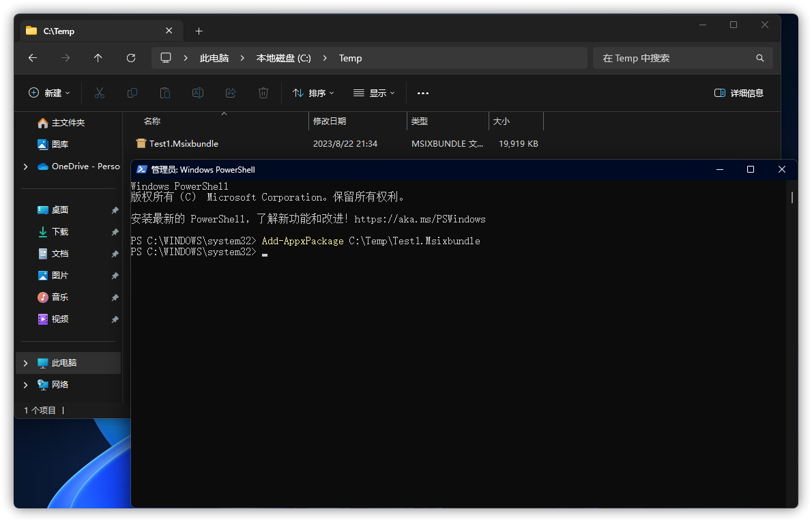Click the Refresh icon in the address bar
812x522 pixels.
[130, 58]
